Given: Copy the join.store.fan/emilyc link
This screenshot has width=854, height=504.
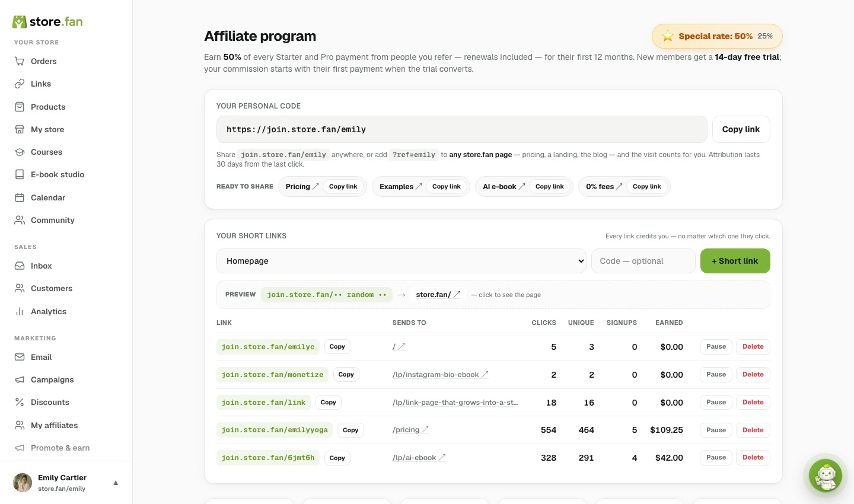Looking at the screenshot, I should (337, 346).
